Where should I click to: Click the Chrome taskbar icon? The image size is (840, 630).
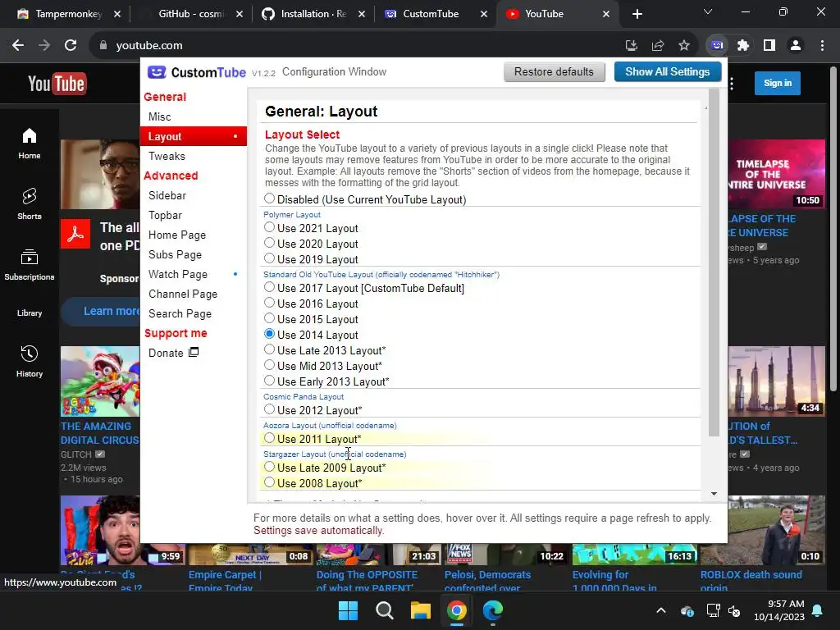point(456,610)
